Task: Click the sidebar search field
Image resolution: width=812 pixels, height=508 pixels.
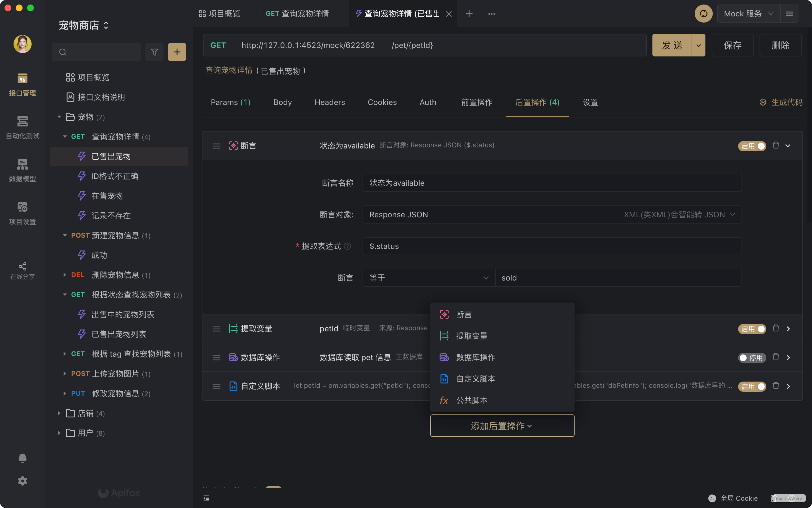Action: coord(97,52)
